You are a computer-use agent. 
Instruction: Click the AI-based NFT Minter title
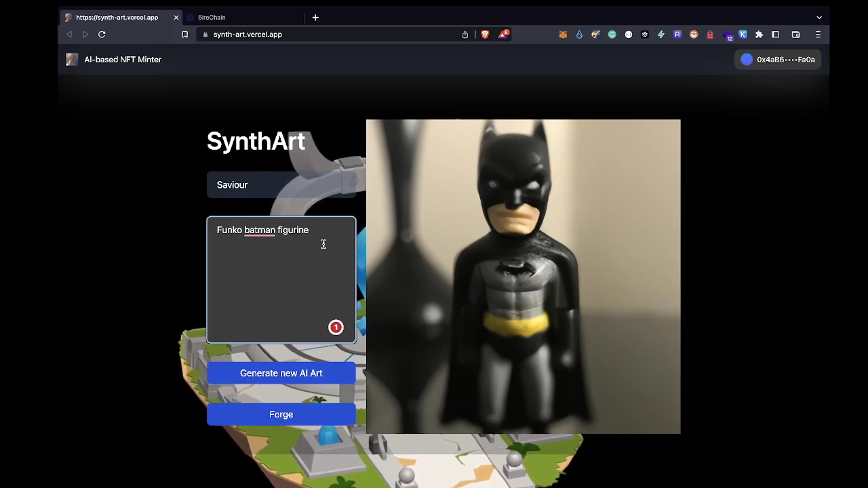point(123,60)
